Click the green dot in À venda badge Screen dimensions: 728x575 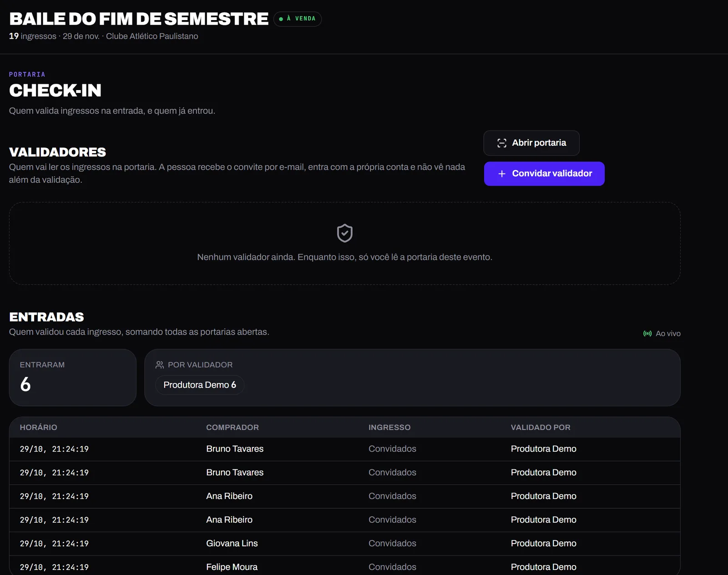[281, 19]
